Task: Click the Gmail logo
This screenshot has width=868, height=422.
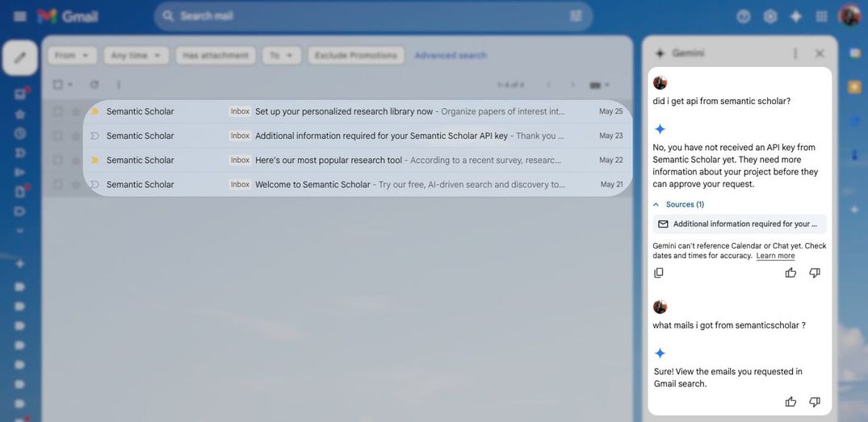Action: (x=68, y=17)
